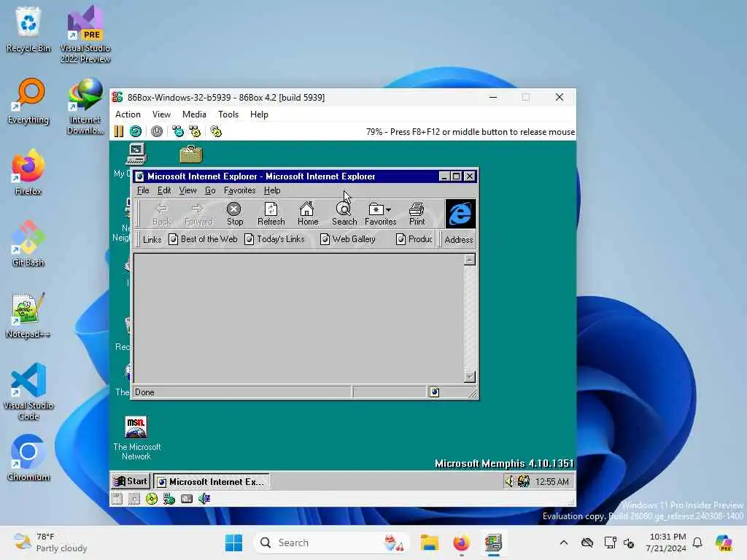This screenshot has width=747, height=560.
Task: Pause the 86Box emulation
Action: pos(119,131)
